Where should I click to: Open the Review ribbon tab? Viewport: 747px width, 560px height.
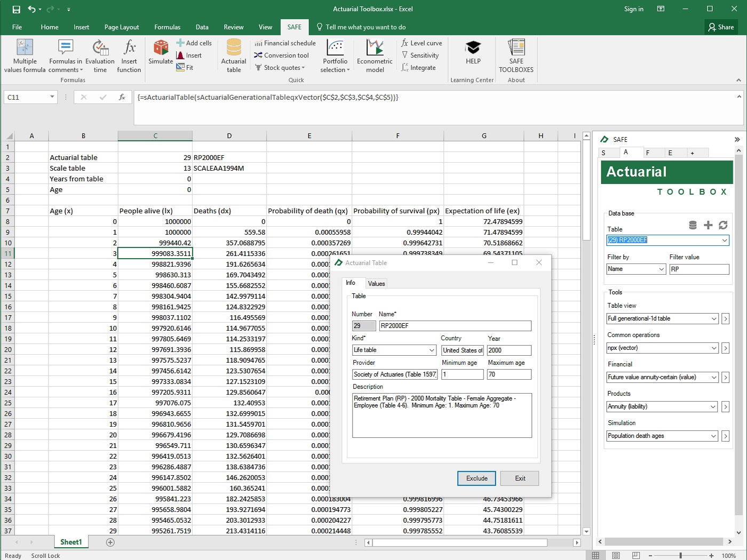233,27
